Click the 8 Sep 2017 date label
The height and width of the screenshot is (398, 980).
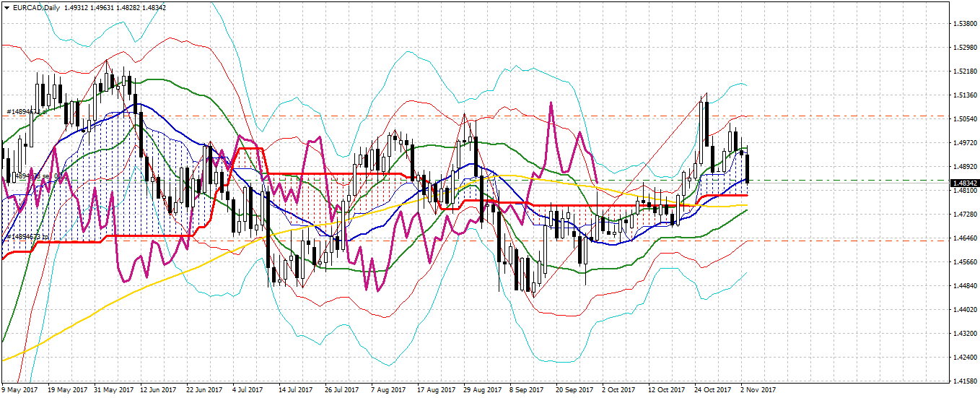click(x=527, y=390)
